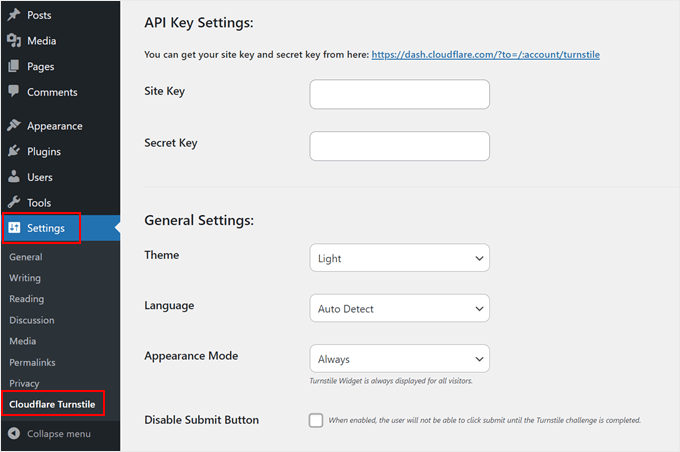Click the 'Turnstile Widget is always displayed' note

click(391, 381)
